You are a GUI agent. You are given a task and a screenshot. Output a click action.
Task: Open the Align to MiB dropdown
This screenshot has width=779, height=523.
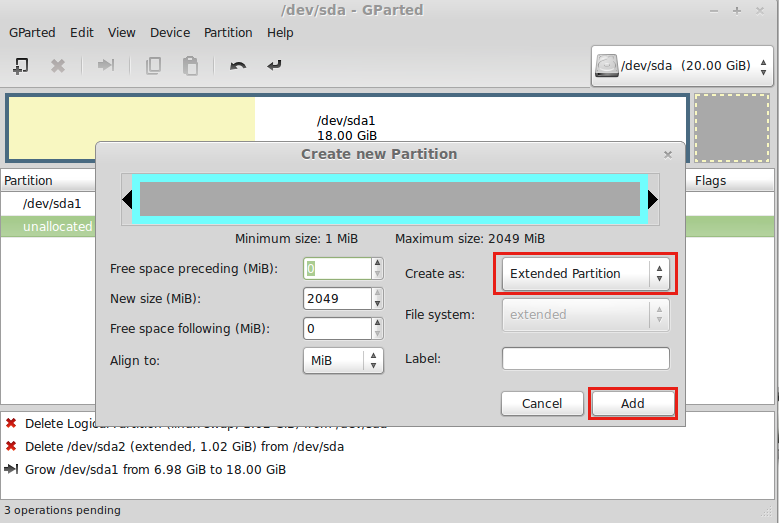tap(342, 360)
